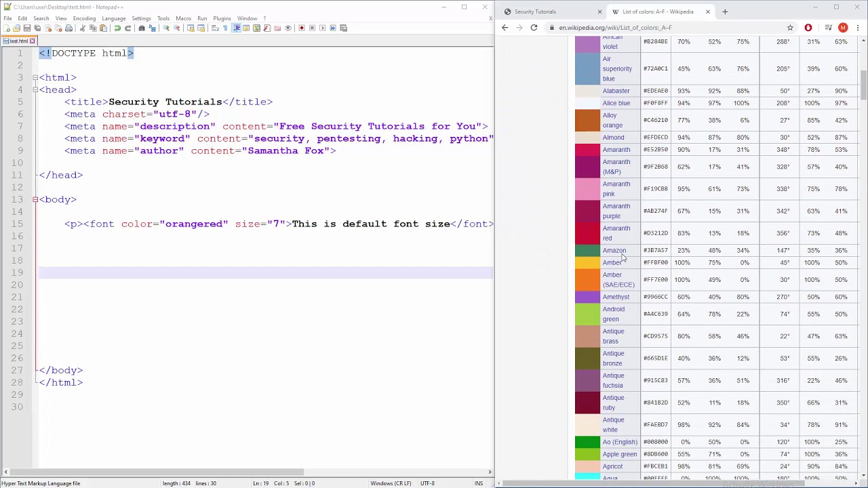The width and height of the screenshot is (868, 488).
Task: Click the Antique bronze color swatch
Action: pos(587,358)
